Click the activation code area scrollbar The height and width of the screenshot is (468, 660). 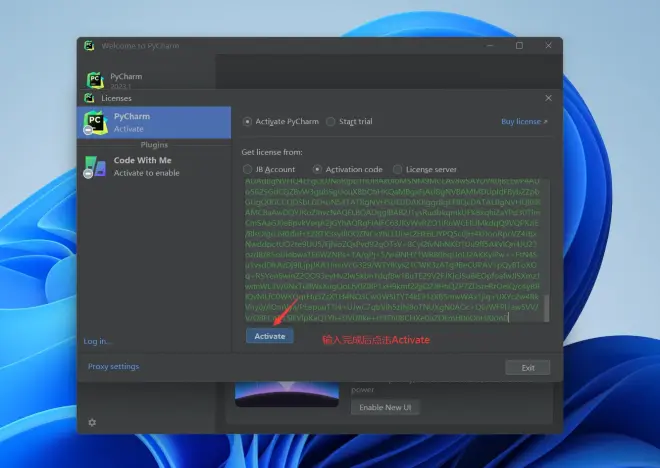[x=547, y=308]
